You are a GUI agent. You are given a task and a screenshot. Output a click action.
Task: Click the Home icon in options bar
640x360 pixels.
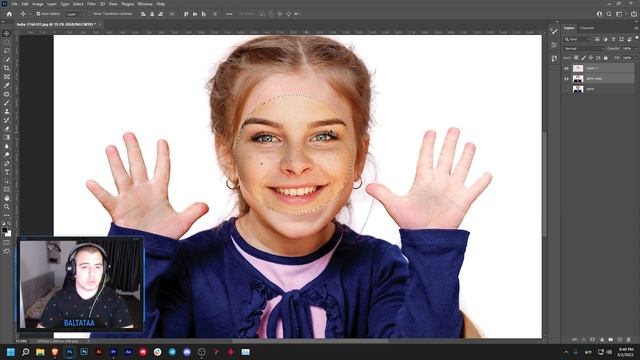coord(9,14)
